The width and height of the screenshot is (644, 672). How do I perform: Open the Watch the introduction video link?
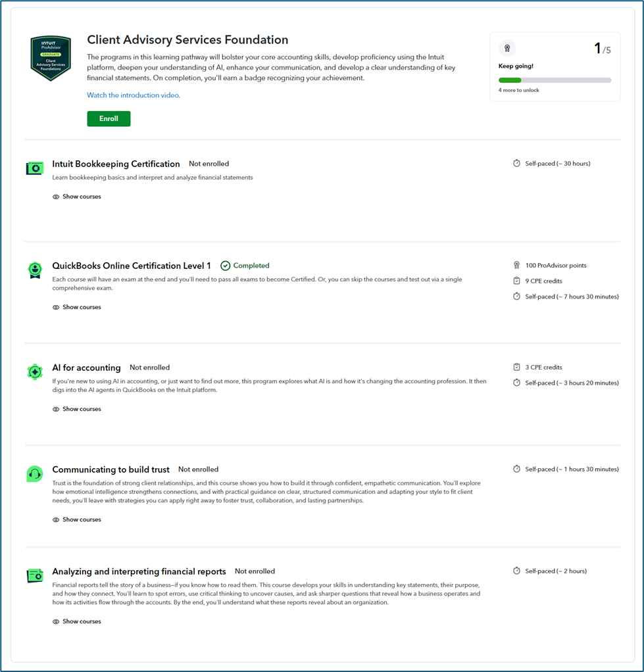[x=134, y=95]
